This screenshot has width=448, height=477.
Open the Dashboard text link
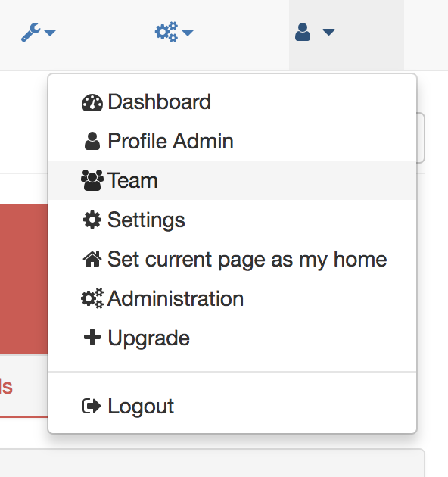160,101
